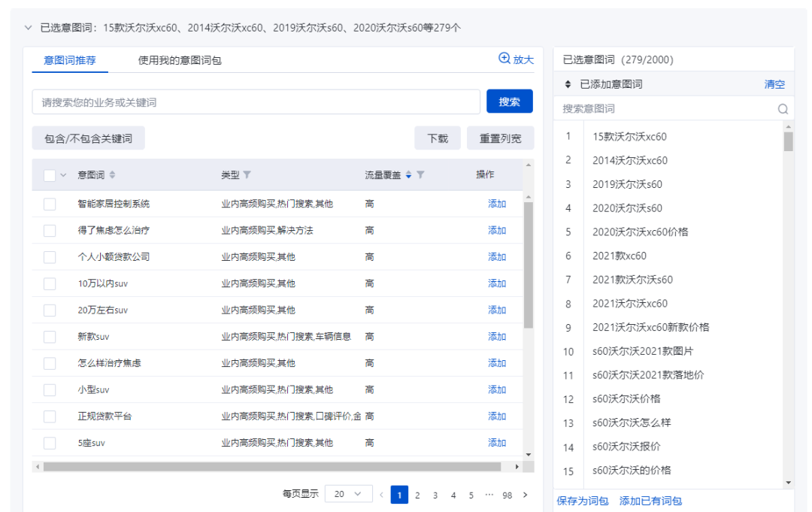The width and height of the screenshot is (812, 512).
Task: Click the filter icon next to 类型
Action: [247, 174]
